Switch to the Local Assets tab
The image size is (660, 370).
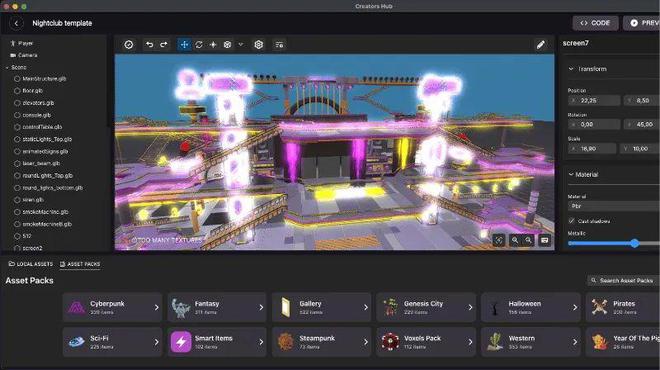31,264
